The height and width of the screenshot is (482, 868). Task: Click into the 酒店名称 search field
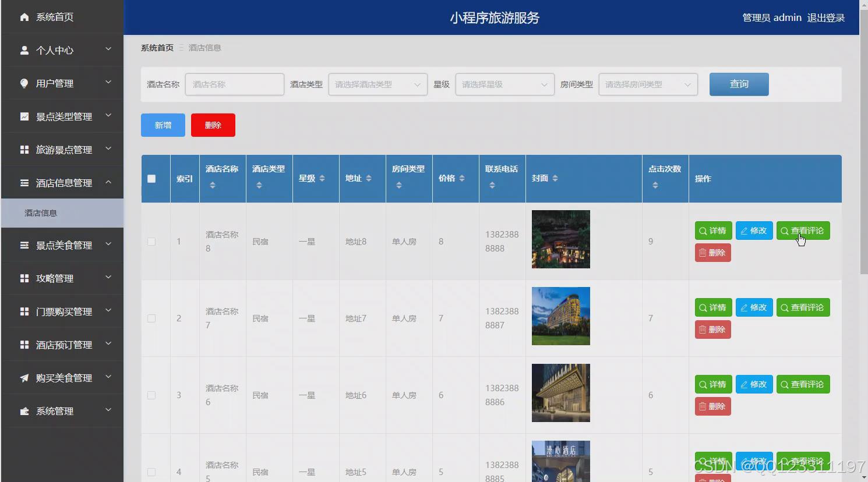pyautogui.click(x=235, y=84)
